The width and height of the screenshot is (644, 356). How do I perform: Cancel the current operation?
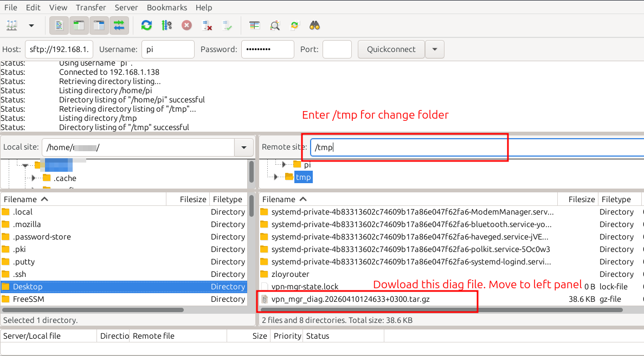186,25
